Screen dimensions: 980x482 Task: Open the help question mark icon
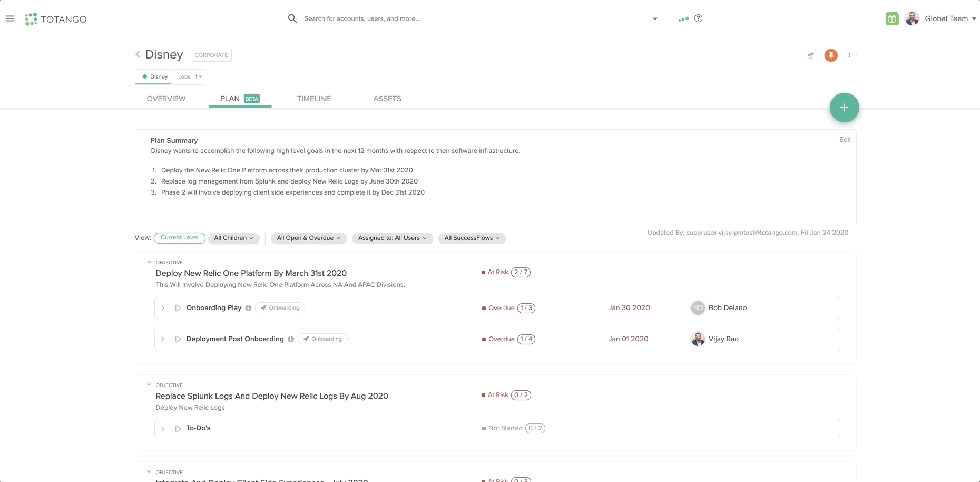699,18
